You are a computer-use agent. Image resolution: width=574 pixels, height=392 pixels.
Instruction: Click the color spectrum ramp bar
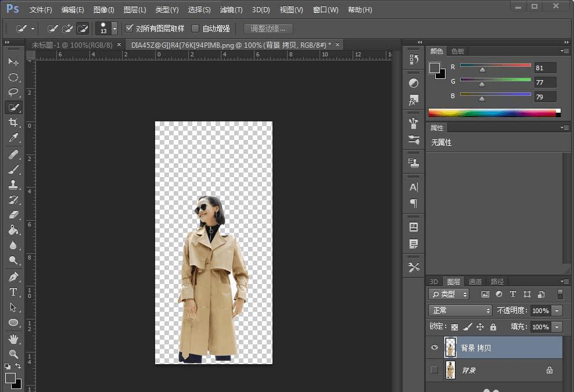[x=493, y=113]
